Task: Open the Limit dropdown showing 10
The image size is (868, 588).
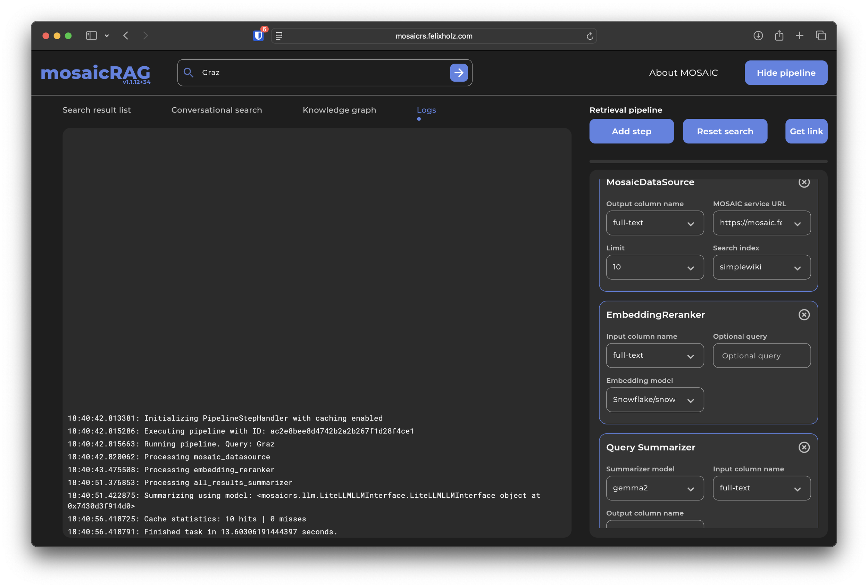Action: tap(654, 267)
